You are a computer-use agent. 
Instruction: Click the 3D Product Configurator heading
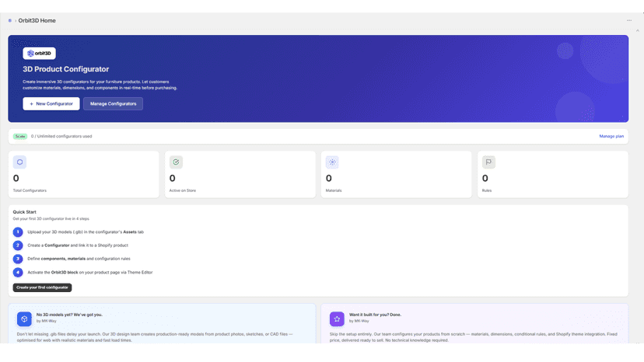point(66,69)
